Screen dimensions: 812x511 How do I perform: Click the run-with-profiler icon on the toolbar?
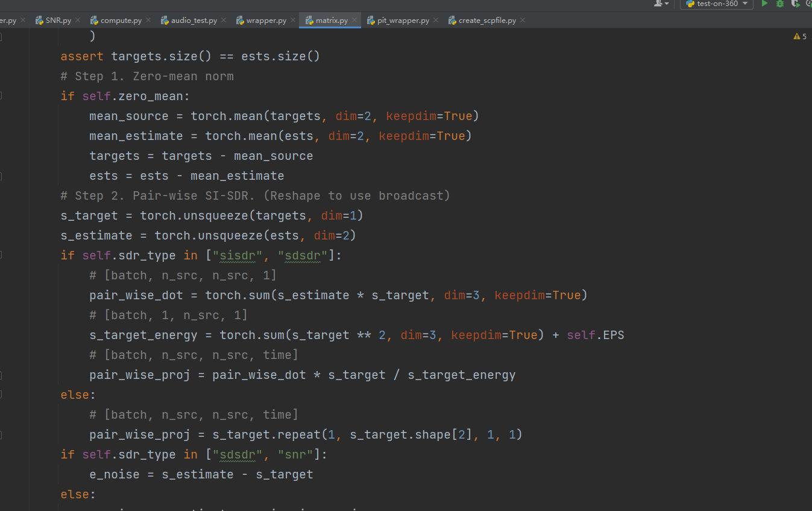[795, 4]
